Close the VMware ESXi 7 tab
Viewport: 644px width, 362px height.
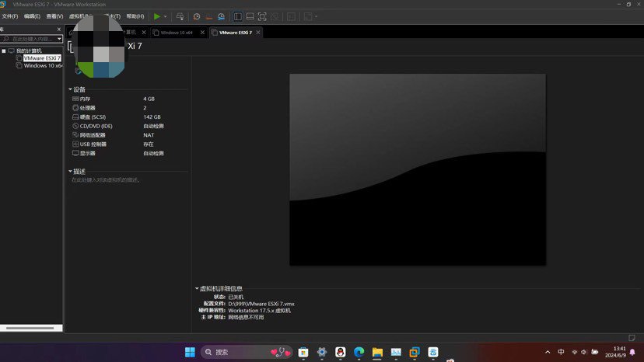point(258,33)
